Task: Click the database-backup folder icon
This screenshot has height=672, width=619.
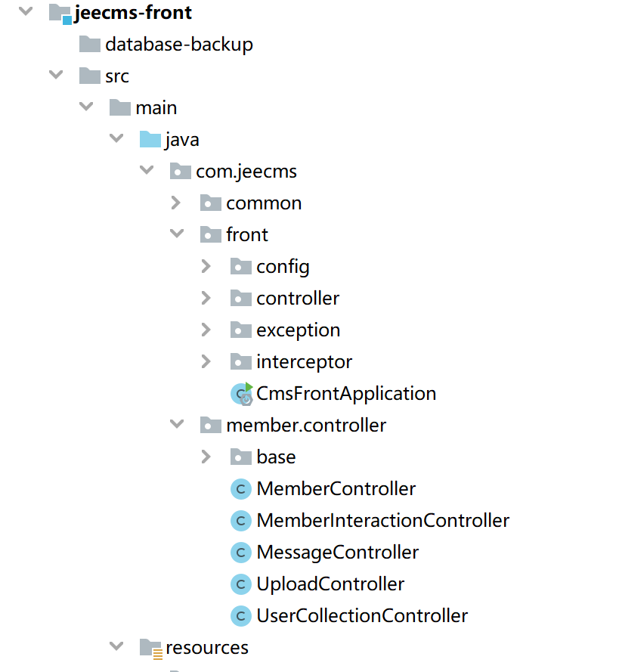Action: (x=90, y=45)
